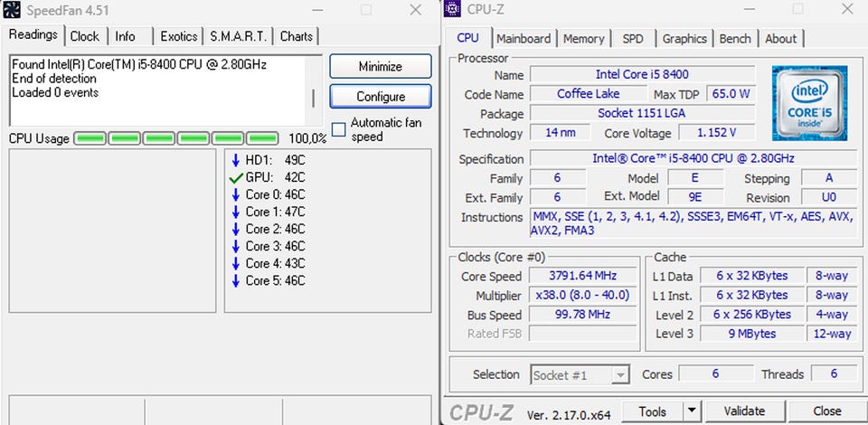The width and height of the screenshot is (868, 425).
Task: Click the SpeedFan log scrollbar thumb
Action: click(x=314, y=98)
